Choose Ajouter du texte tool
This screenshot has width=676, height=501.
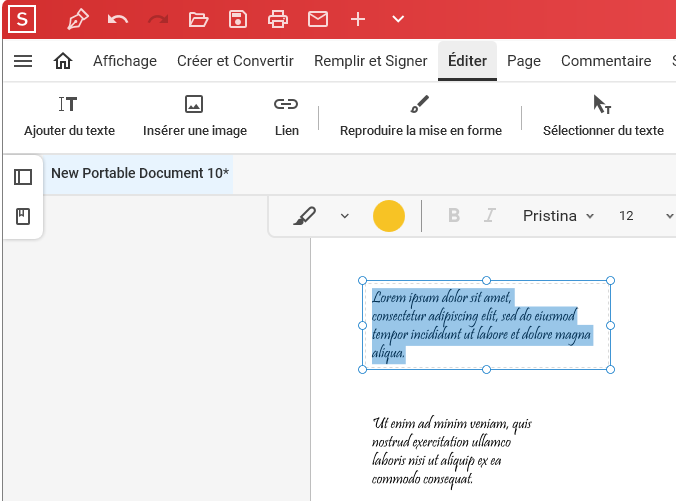pyautogui.click(x=69, y=116)
